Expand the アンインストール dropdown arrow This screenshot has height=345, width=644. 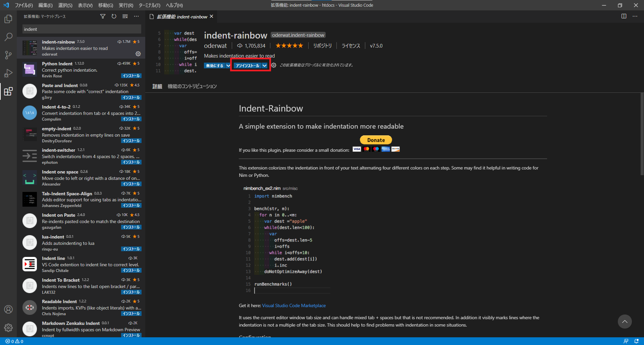click(x=265, y=65)
